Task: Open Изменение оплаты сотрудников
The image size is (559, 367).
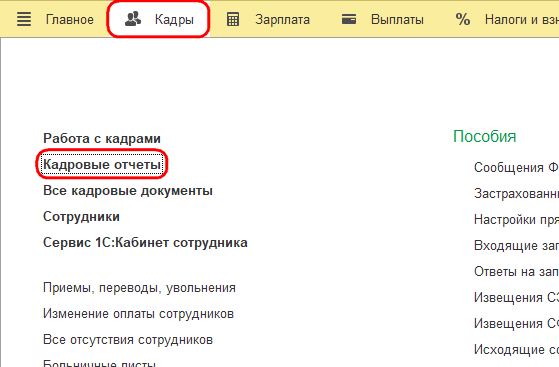Action: [x=138, y=314]
